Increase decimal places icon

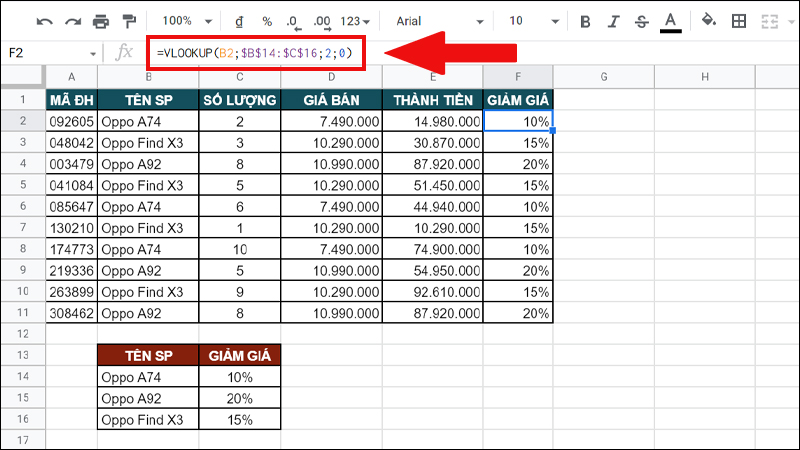point(322,22)
